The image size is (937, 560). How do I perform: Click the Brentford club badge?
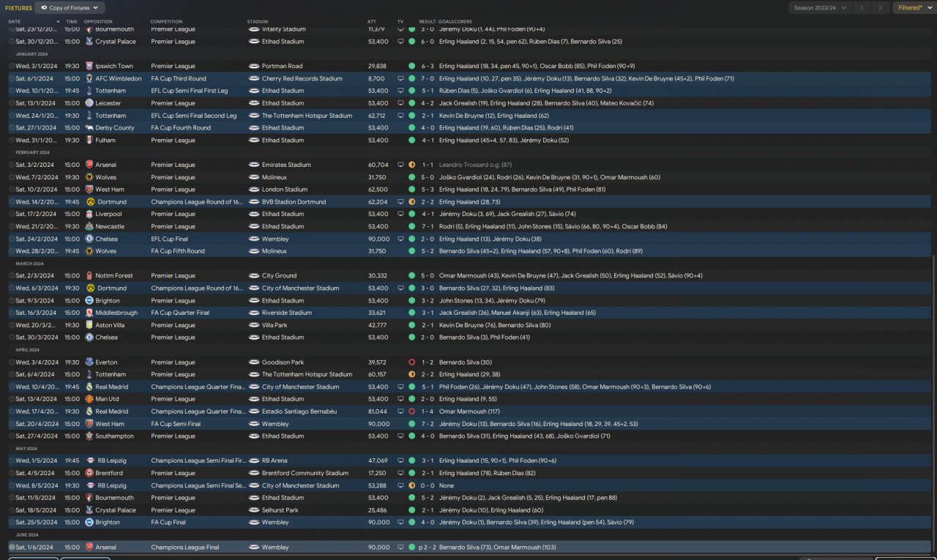[89, 474]
